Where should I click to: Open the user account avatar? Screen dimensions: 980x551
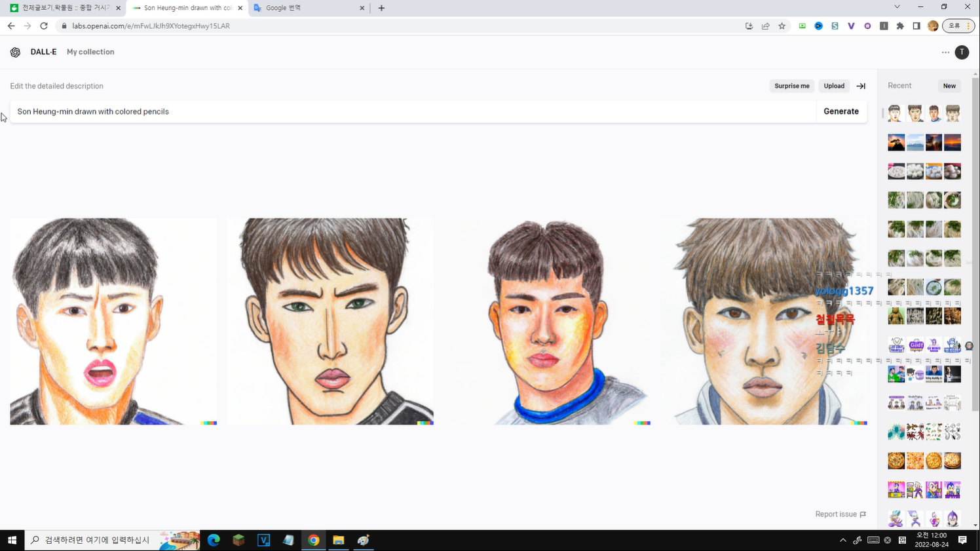[962, 52]
